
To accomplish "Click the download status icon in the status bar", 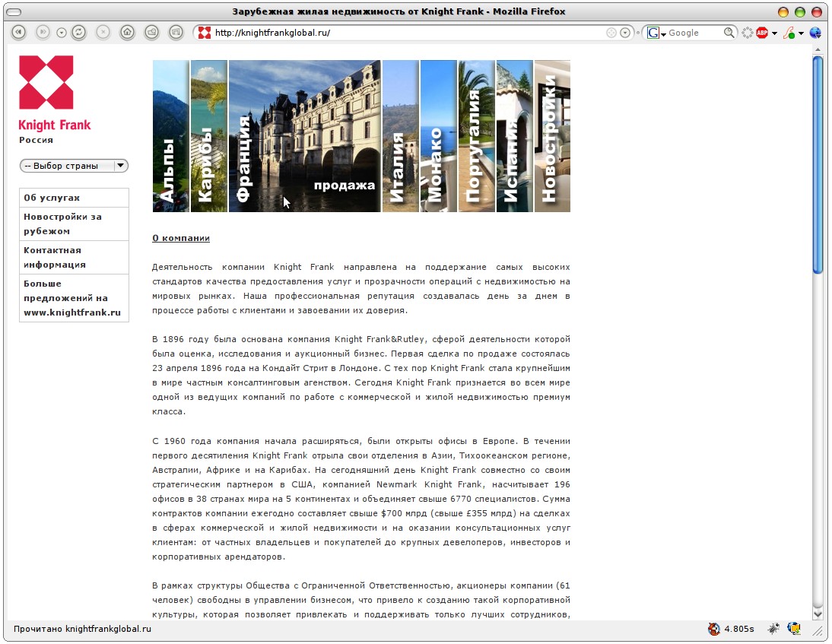I will 793,629.
